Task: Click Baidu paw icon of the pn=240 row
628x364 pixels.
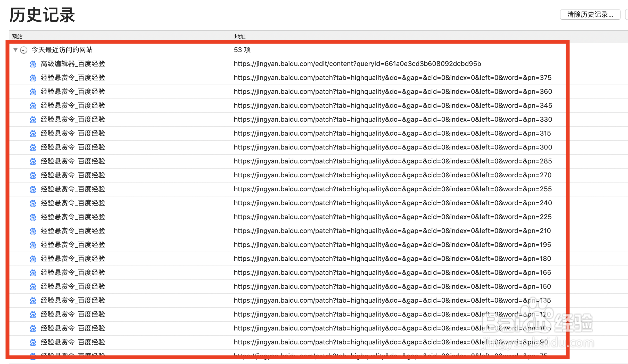Action: click(x=33, y=203)
